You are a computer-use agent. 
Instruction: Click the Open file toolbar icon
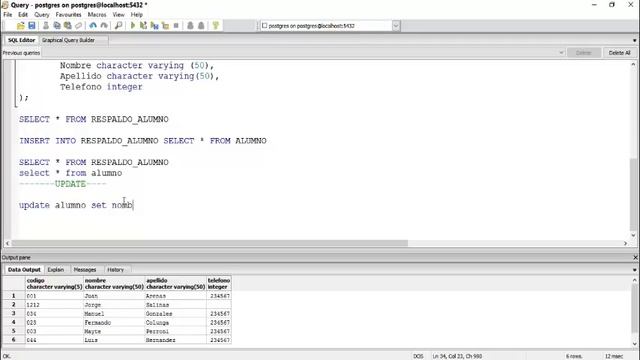(20, 26)
